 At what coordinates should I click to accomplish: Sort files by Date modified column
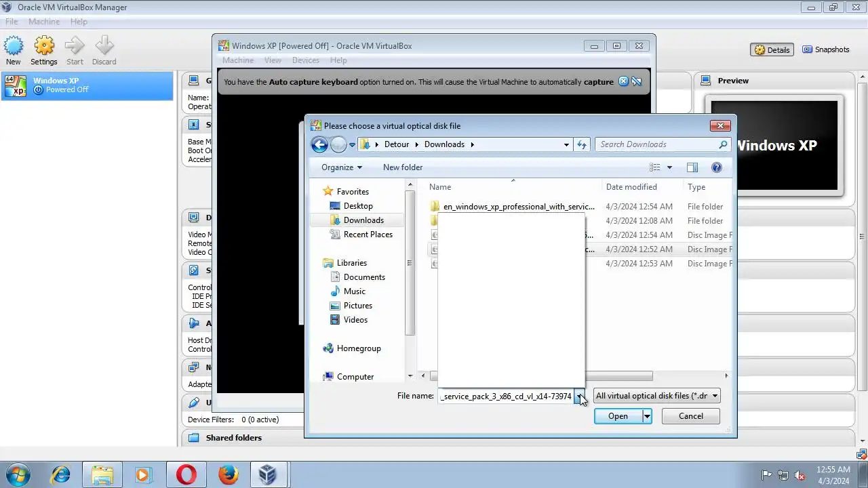click(631, 187)
